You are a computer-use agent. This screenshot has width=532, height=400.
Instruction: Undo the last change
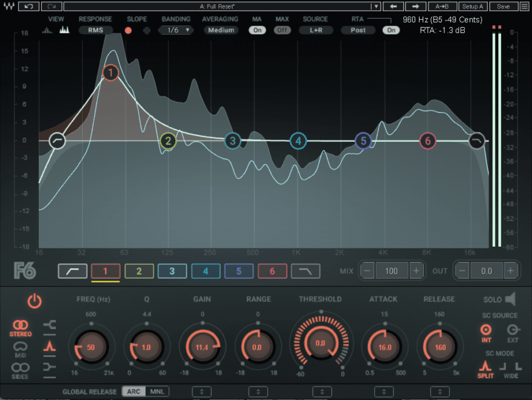(29, 6)
